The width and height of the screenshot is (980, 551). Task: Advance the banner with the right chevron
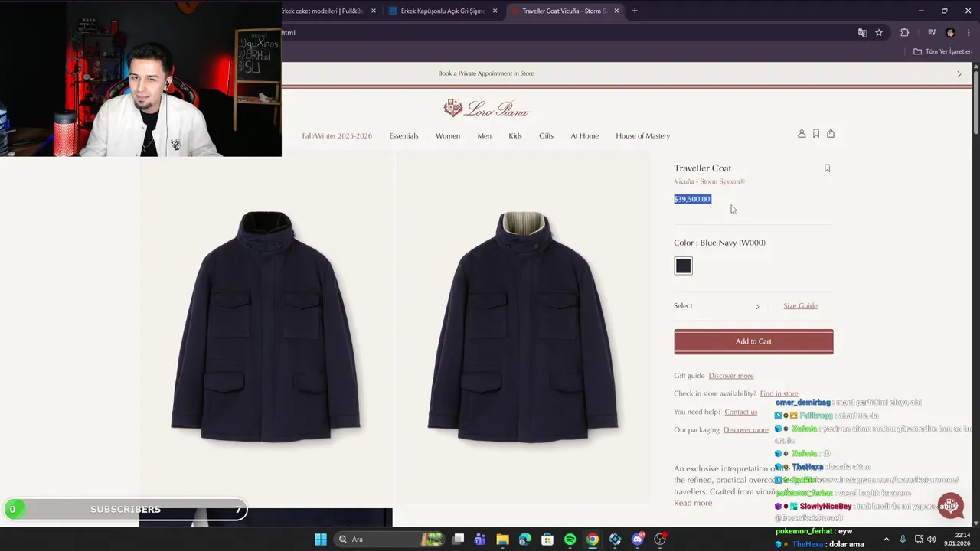click(x=959, y=74)
